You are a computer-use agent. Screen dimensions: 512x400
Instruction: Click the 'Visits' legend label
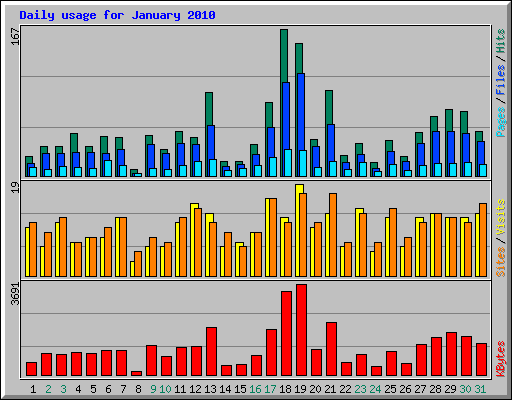500,217
